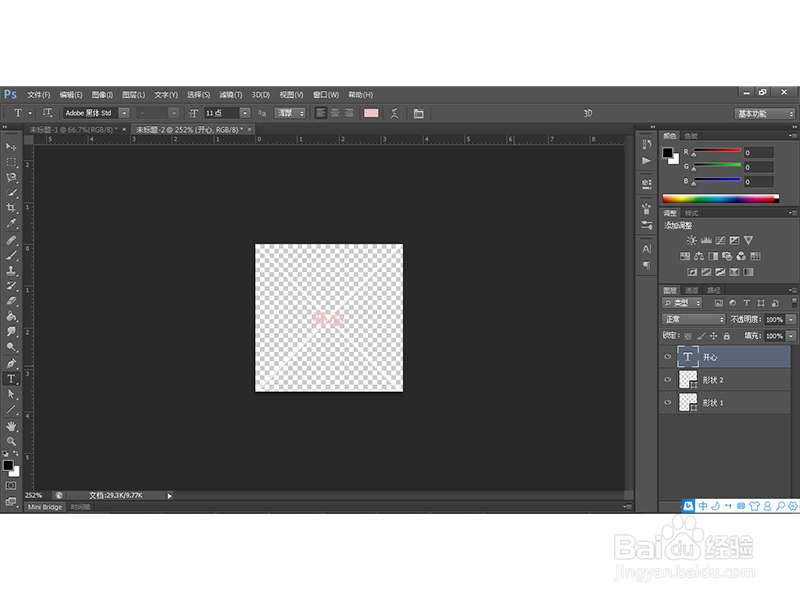Toggle left align text
The image size is (800, 600).
pyautogui.click(x=320, y=113)
